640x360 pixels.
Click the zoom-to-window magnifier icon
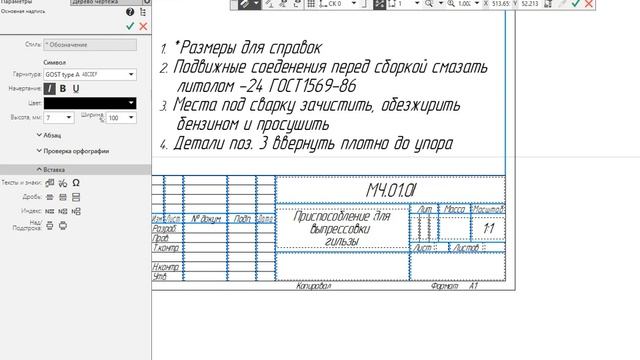coord(429,4)
